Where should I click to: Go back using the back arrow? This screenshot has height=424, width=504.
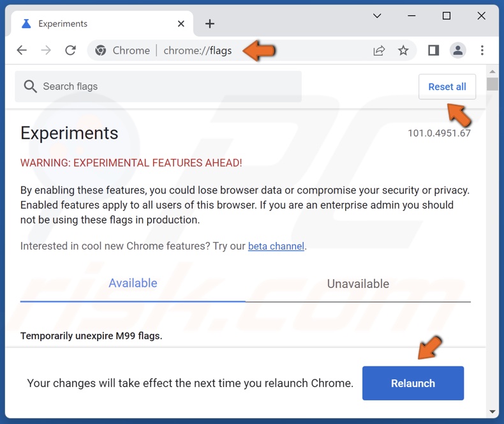point(22,50)
